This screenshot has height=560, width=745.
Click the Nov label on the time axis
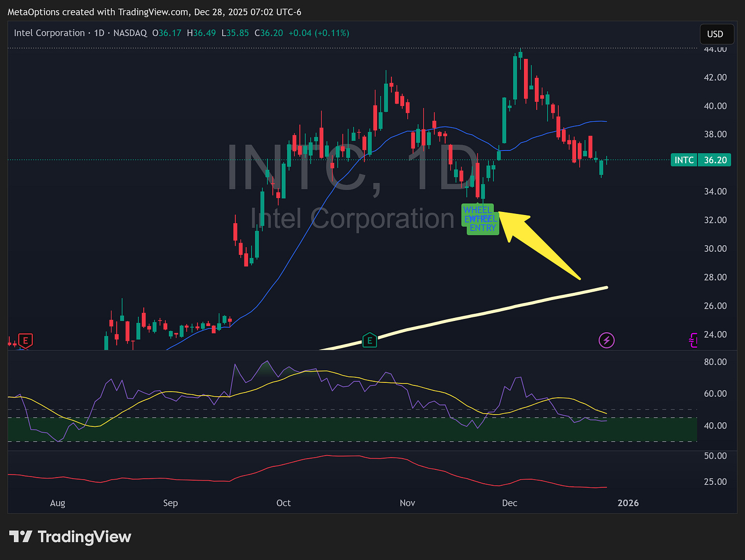click(407, 503)
